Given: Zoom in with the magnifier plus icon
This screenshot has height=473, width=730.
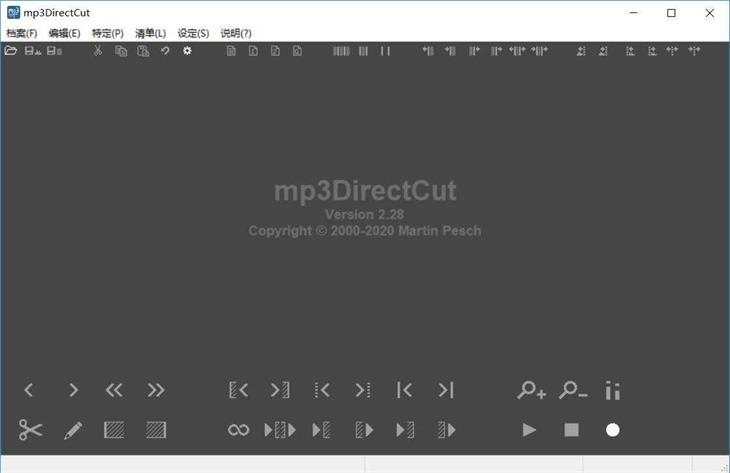Looking at the screenshot, I should [531, 390].
